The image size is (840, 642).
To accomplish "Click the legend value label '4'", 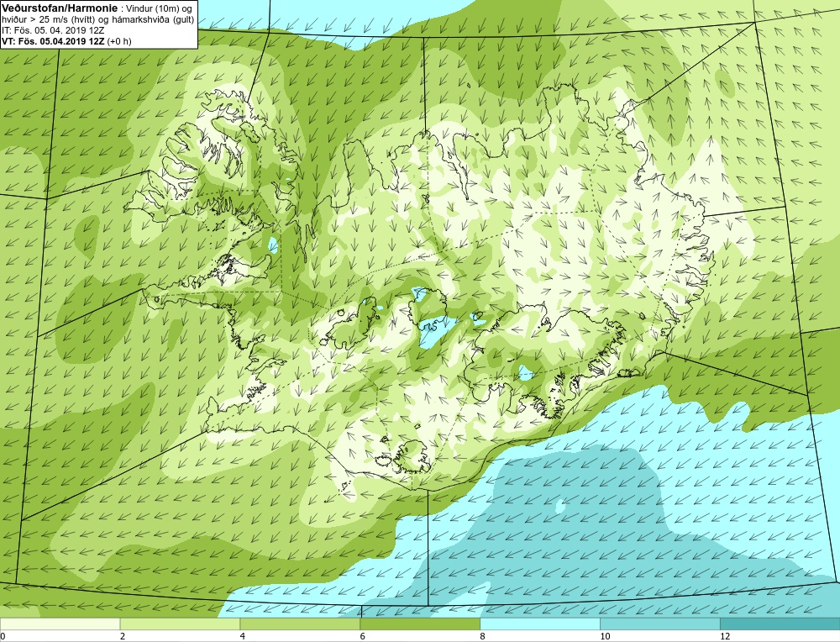I will (243, 636).
